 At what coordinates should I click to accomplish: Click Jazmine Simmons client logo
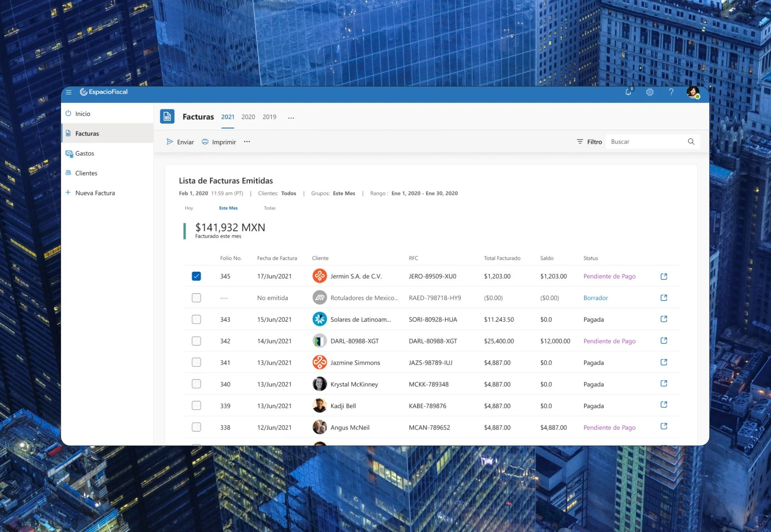[x=320, y=362]
